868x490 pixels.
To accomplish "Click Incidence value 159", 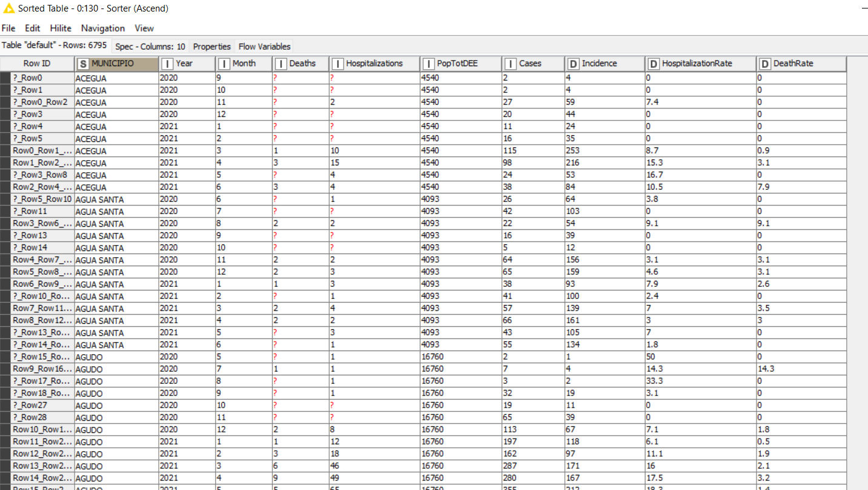I will point(605,272).
